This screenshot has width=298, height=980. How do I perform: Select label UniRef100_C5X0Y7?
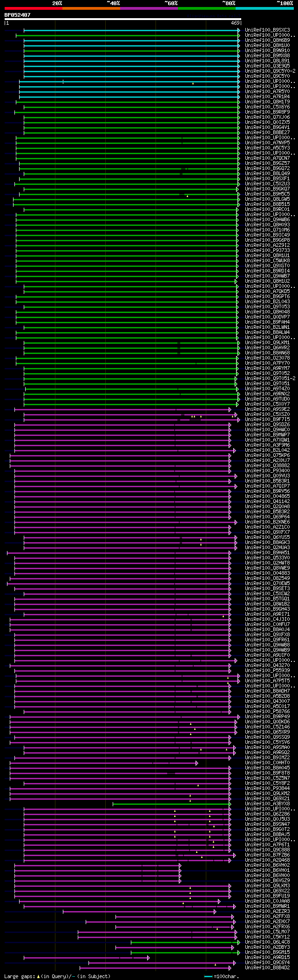pyautogui.click(x=267, y=404)
